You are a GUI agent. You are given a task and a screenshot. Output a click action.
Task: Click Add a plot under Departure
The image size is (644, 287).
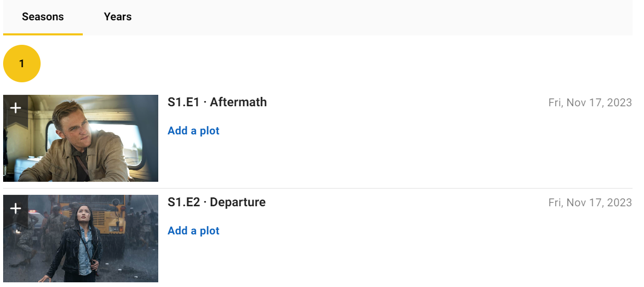pyautogui.click(x=194, y=231)
